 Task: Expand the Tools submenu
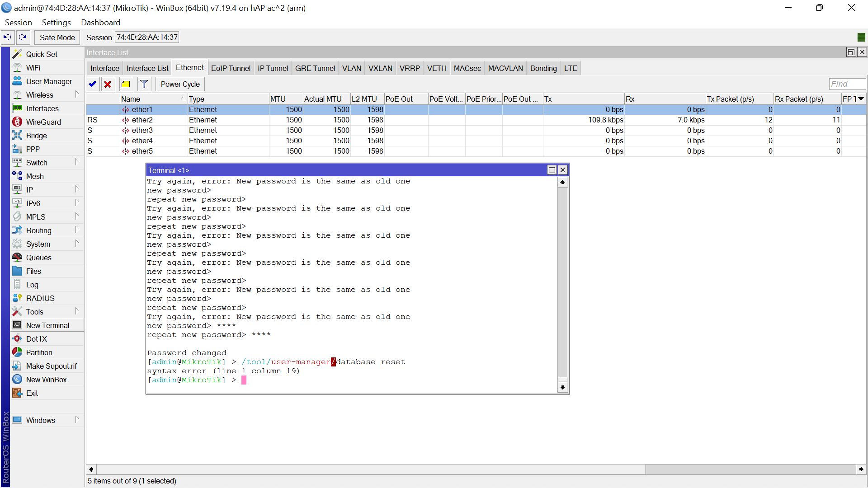pos(35,312)
